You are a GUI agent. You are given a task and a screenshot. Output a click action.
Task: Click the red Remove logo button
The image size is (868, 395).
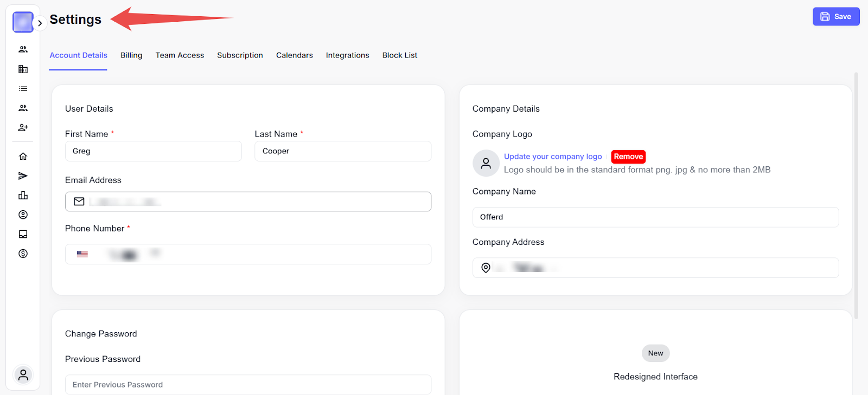pyautogui.click(x=628, y=157)
